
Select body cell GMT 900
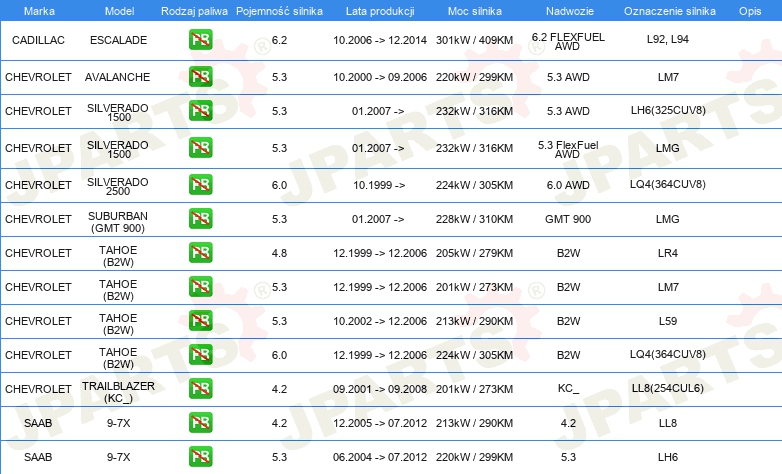click(x=568, y=219)
